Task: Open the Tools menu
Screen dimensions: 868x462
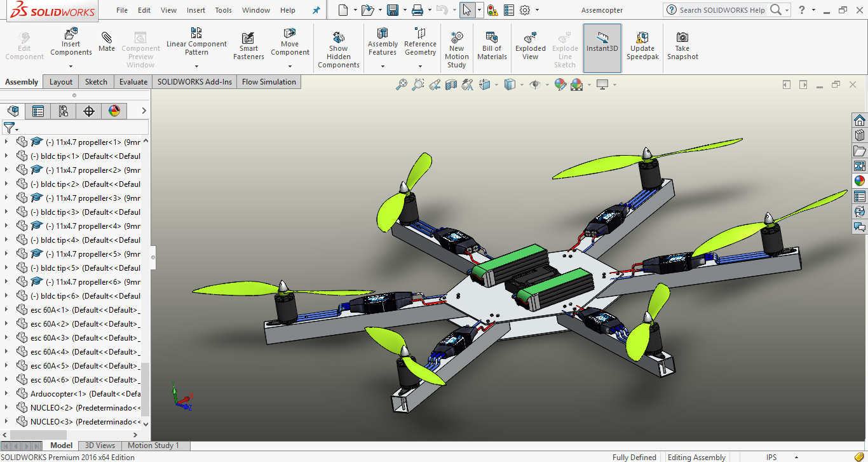Action: (x=224, y=10)
